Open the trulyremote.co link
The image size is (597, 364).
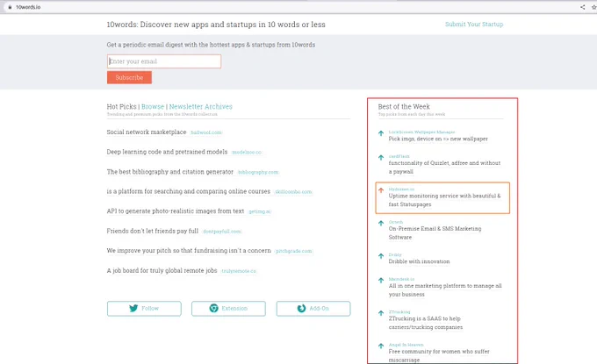(x=239, y=271)
